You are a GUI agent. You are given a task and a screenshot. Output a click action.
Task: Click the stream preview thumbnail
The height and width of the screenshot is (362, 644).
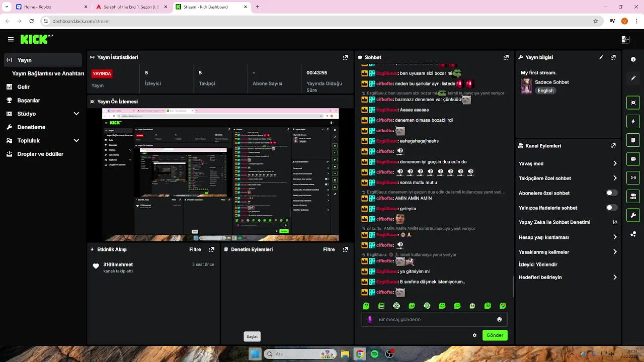tap(220, 174)
